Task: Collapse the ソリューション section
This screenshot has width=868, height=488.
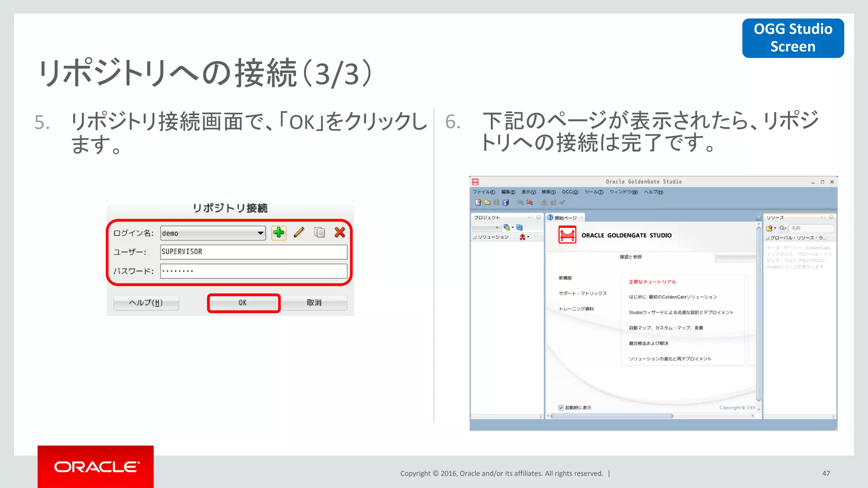Action: [x=475, y=237]
